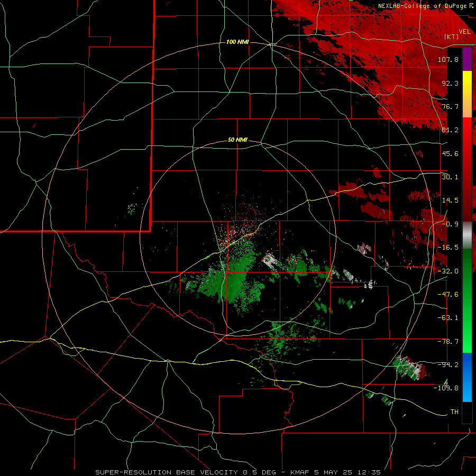476x476 pixels.
Task: Click the 76.7 velocity scale value
Action: pyautogui.click(x=450, y=106)
